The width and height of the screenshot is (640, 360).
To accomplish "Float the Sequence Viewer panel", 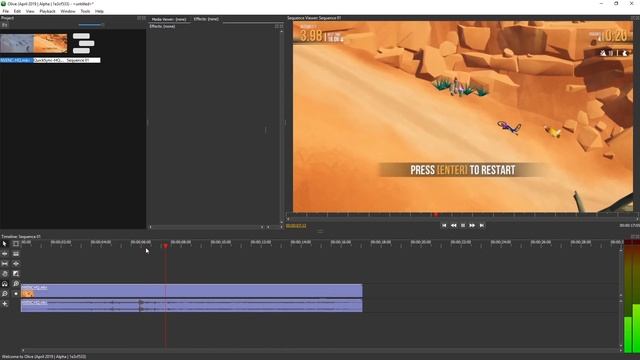I will pyautogui.click(x=633, y=18).
